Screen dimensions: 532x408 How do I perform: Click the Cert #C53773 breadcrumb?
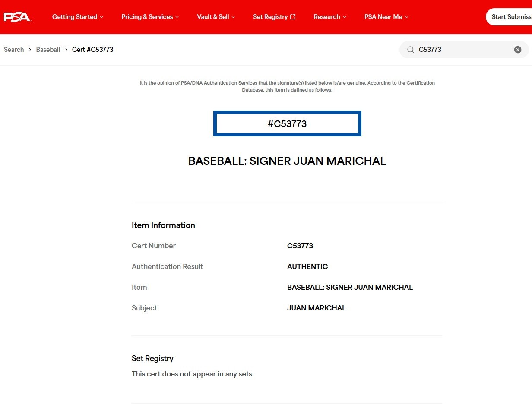coord(92,50)
